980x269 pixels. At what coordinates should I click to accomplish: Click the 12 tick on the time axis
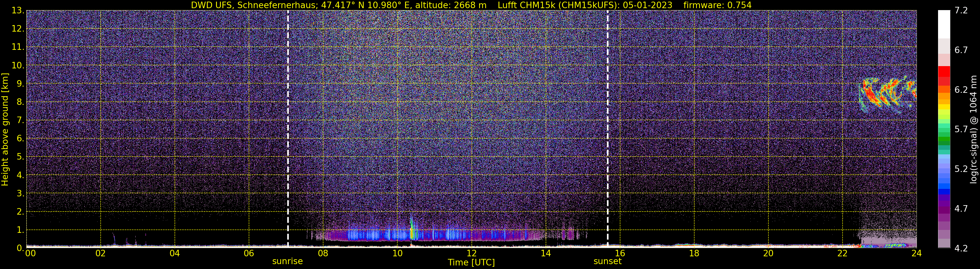click(471, 253)
